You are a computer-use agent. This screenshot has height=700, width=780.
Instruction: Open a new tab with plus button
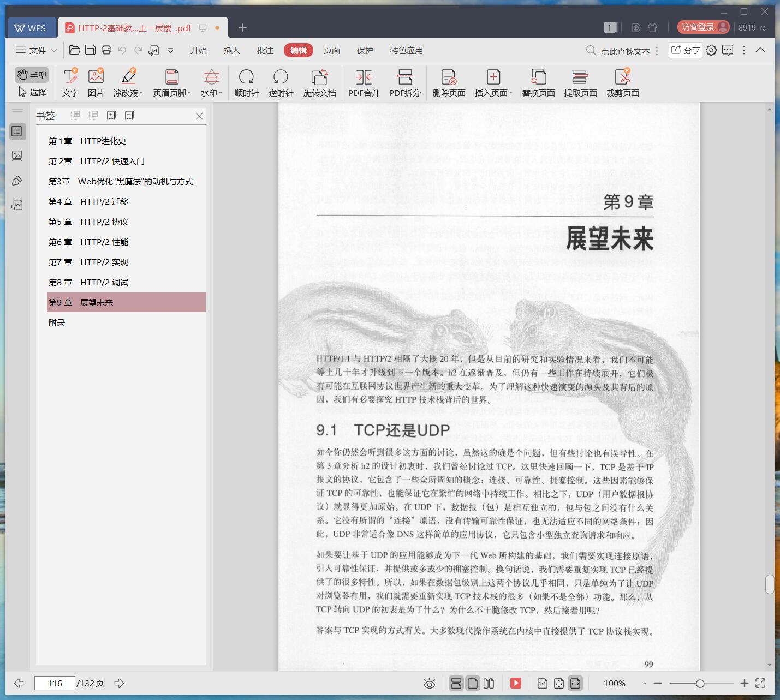[x=243, y=27]
